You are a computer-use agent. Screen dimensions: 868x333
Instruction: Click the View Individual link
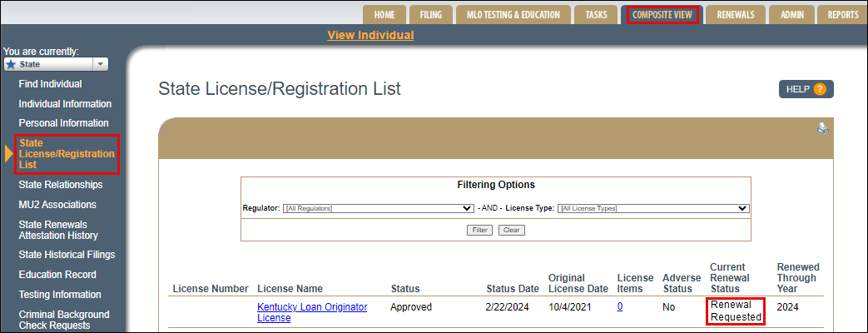[370, 35]
